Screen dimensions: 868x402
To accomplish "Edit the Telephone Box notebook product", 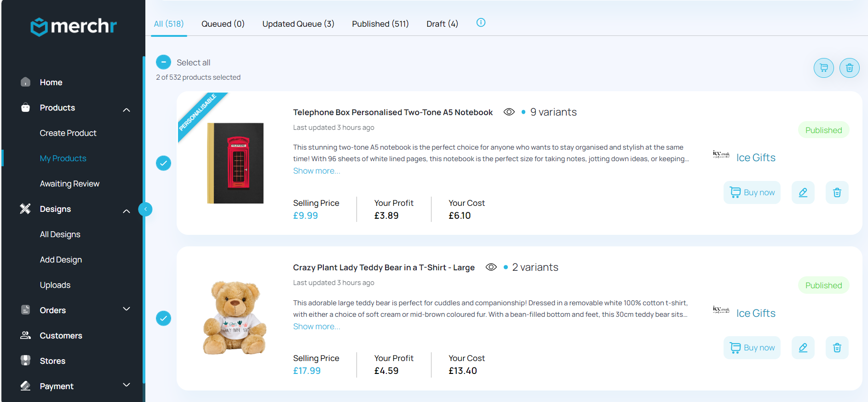I will [803, 192].
